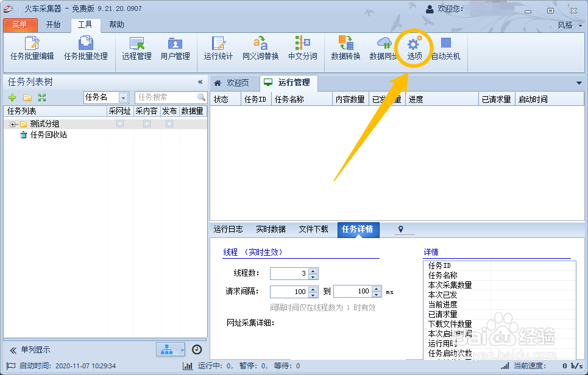The width and height of the screenshot is (588, 375).
Task: Switch to the 工具 ribbon tab
Action: pos(85,25)
